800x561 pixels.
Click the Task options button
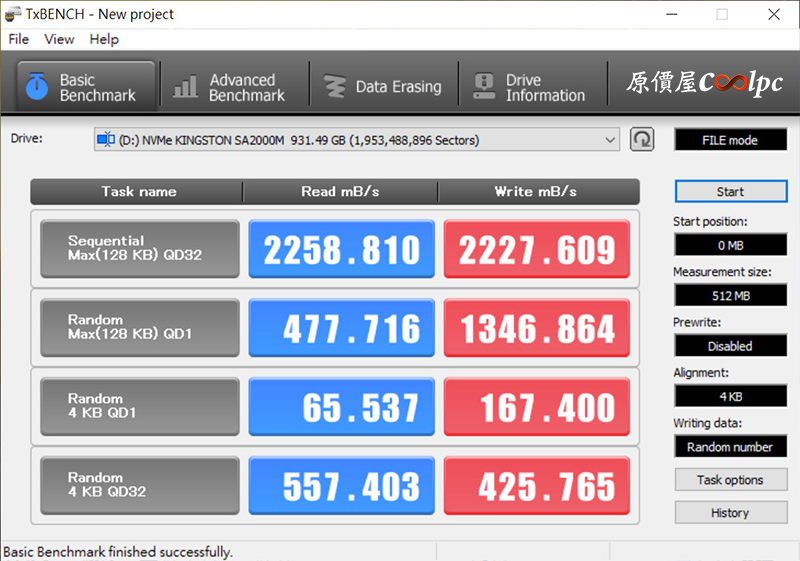coord(730,480)
